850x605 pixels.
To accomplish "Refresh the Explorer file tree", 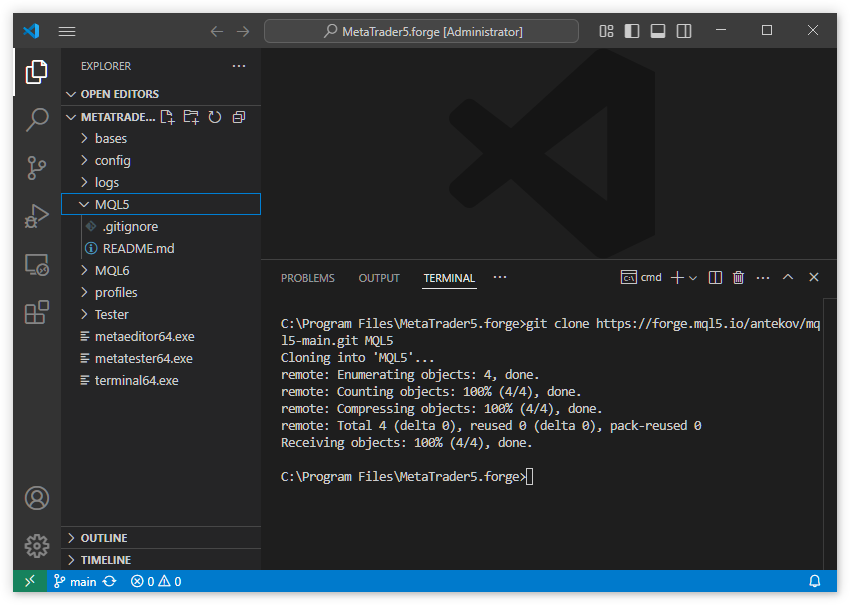I will 215,117.
